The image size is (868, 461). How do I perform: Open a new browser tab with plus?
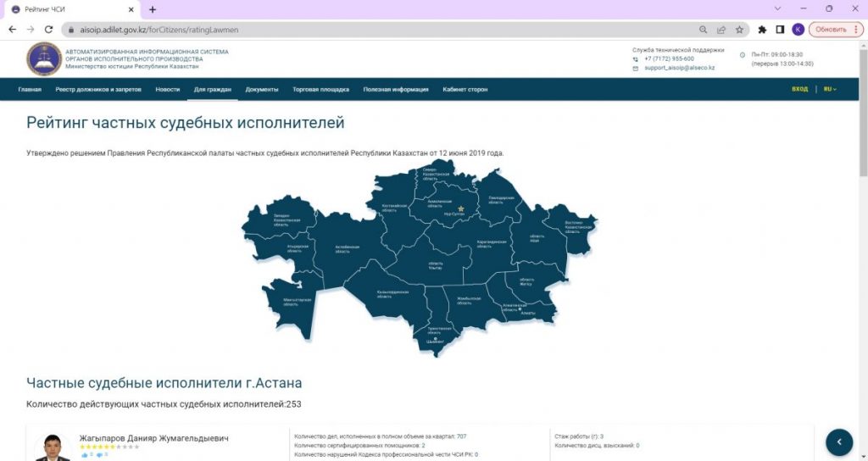[x=153, y=9]
